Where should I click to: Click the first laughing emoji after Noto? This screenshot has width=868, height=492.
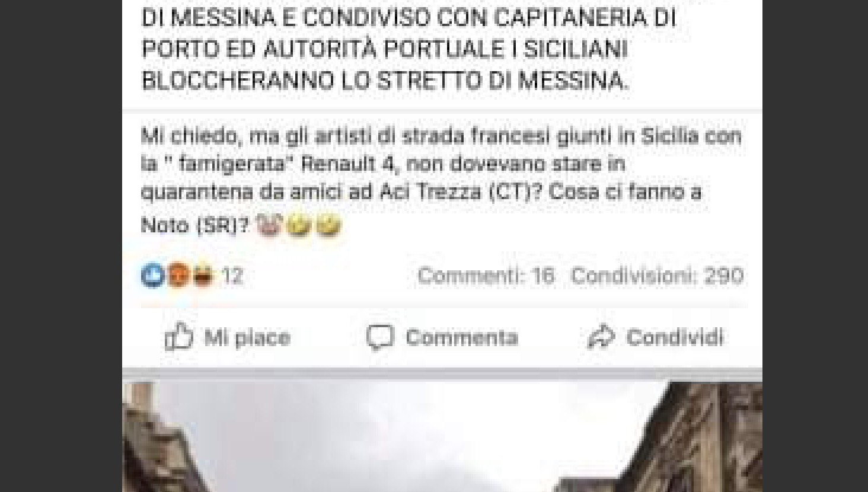pyautogui.click(x=299, y=225)
